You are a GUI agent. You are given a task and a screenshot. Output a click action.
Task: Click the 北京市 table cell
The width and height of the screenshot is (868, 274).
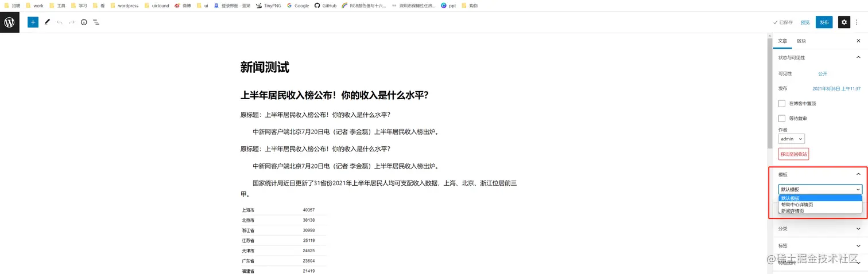[x=248, y=220]
